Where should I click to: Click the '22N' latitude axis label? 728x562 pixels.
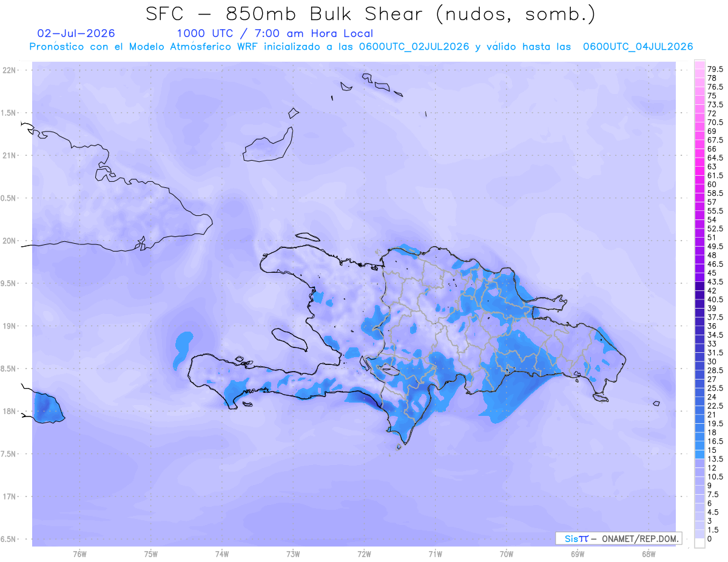click(x=10, y=70)
